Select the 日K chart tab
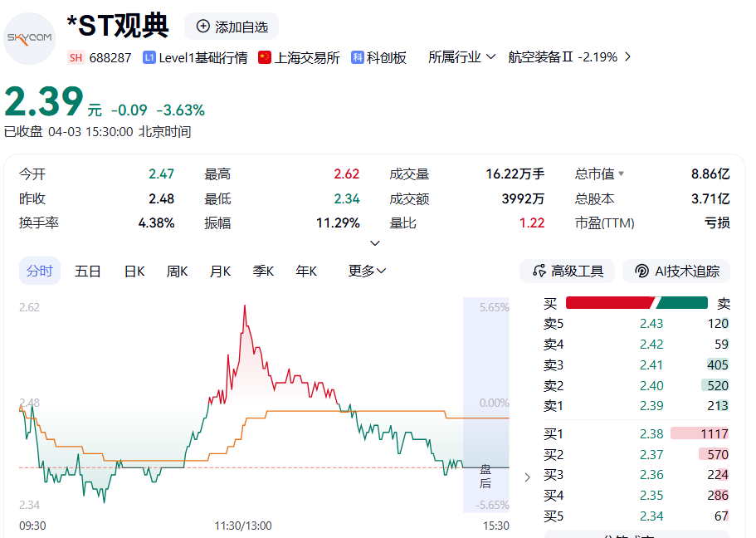 click(134, 271)
